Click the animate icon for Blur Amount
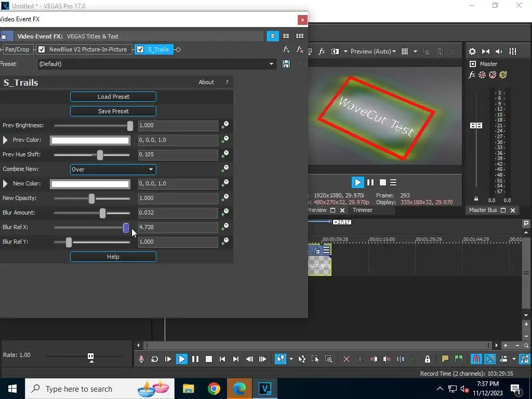Viewport: 532px width, 399px height. click(x=224, y=212)
